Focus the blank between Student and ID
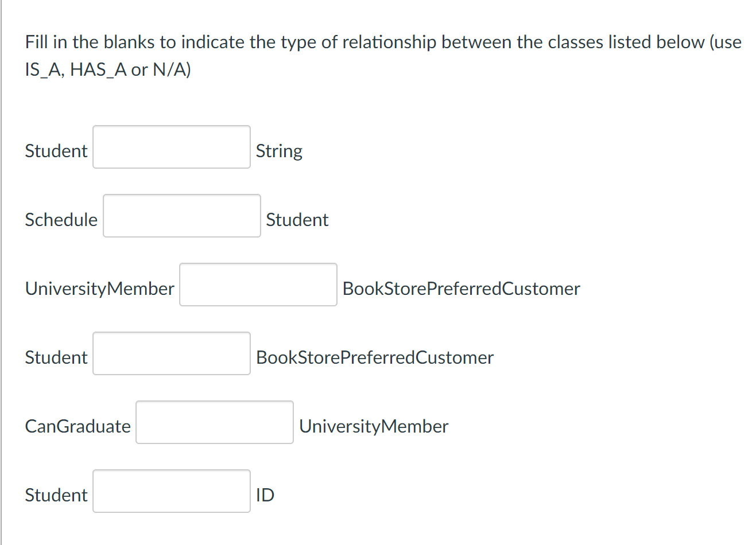The width and height of the screenshot is (756, 545). point(172,491)
